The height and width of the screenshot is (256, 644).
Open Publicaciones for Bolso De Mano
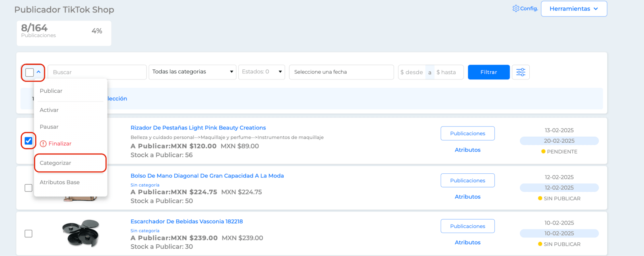468,181
